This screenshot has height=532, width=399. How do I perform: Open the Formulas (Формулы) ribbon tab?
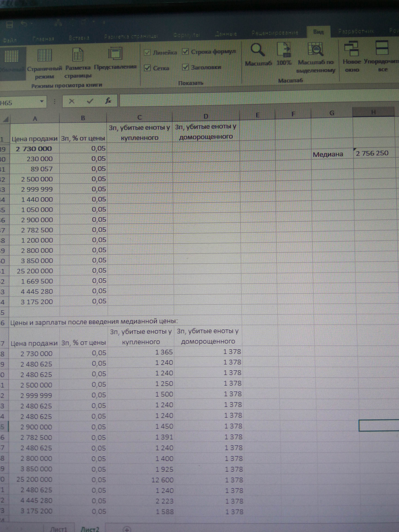(186, 35)
